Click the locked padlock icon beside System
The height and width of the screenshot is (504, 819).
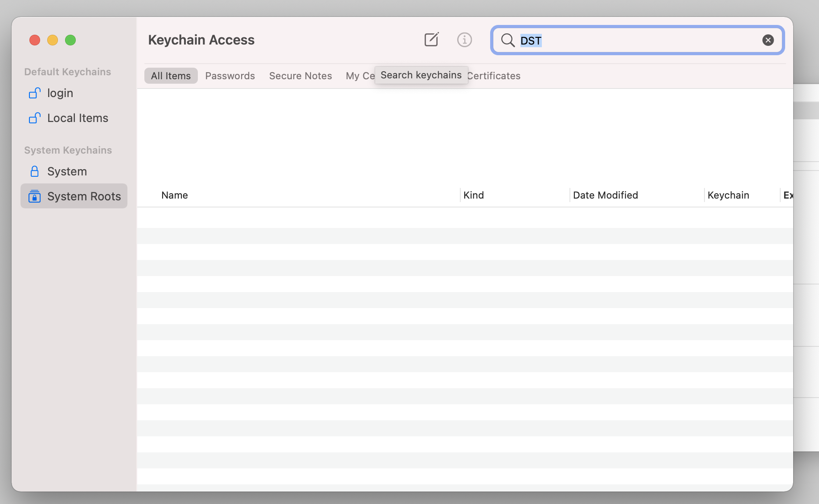[x=34, y=171]
